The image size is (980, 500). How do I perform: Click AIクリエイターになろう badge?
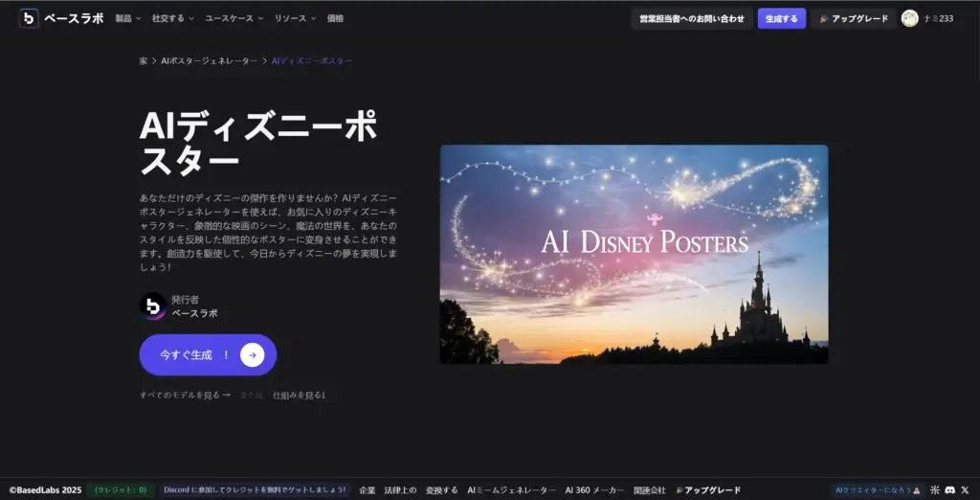point(878,490)
